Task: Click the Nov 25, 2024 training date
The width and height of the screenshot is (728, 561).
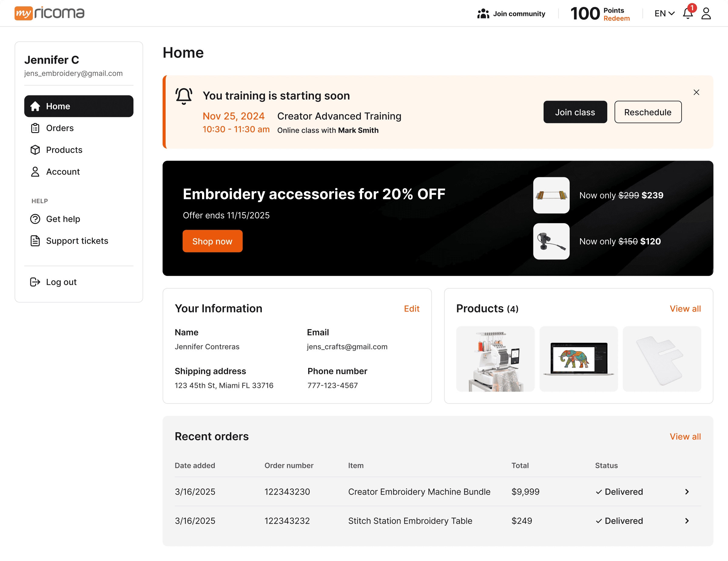Action: (x=234, y=116)
